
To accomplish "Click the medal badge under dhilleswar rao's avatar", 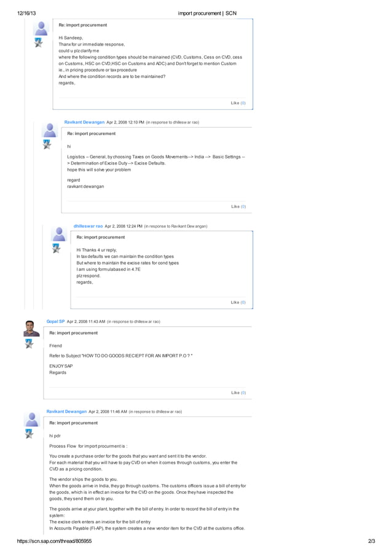I will pyautogui.click(x=56, y=248).
